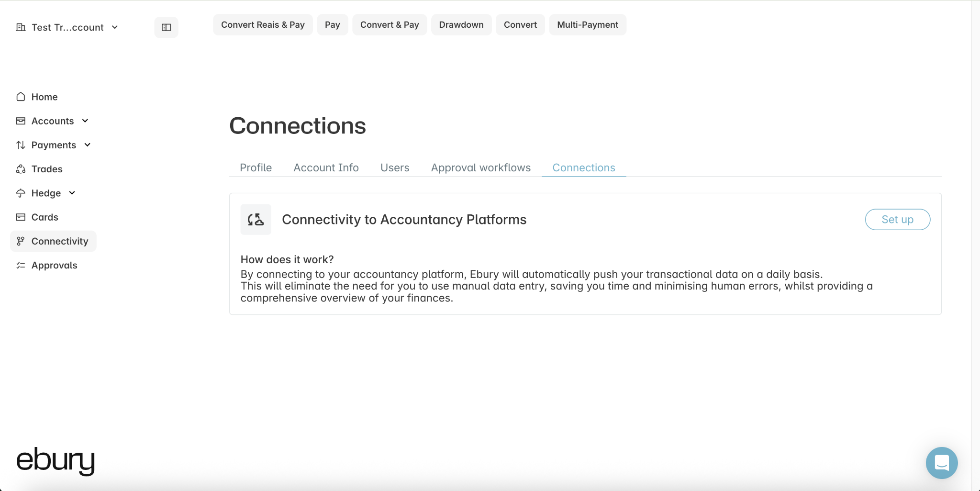Screen dimensions: 980x491
Task: Set up accountancy platform connectivity
Action: pyautogui.click(x=897, y=219)
